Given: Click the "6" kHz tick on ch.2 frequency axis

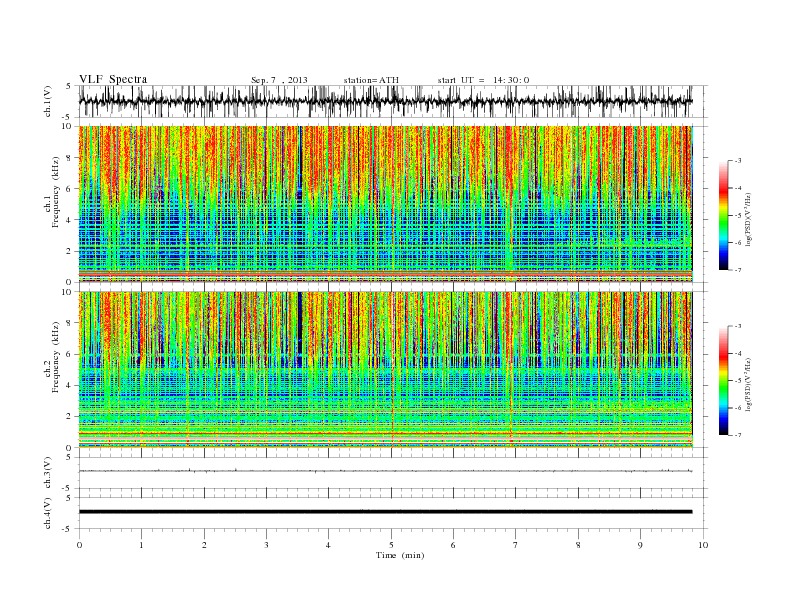Looking at the screenshot, I should [x=69, y=354].
